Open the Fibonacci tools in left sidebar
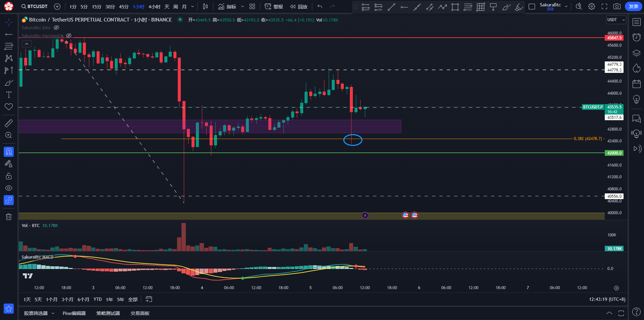 [9, 46]
